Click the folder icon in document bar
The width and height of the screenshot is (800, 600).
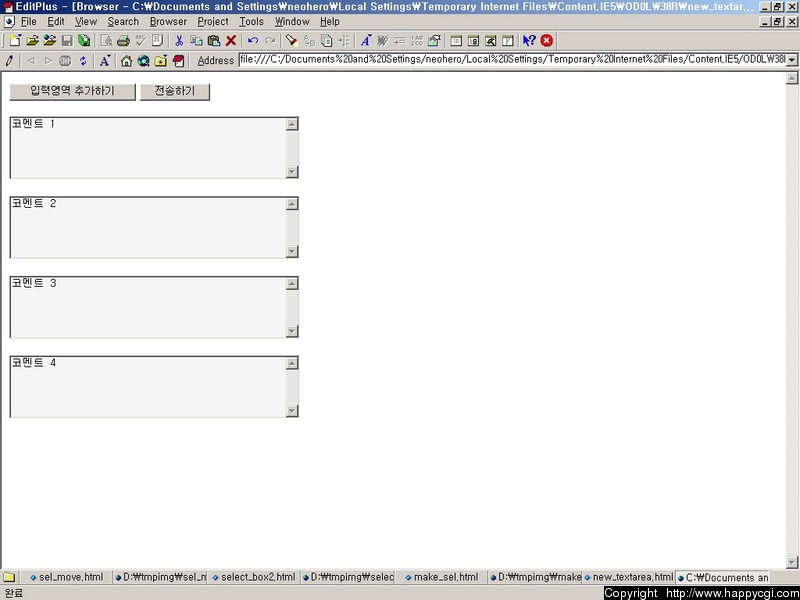click(9, 578)
